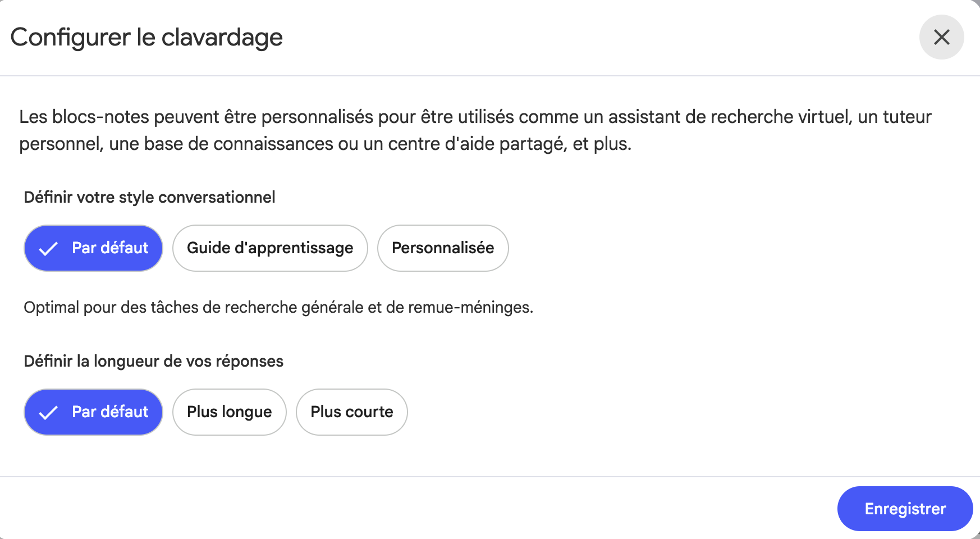Keep the default response length 'Par défaut'
This screenshot has width=980, height=539.
(93, 412)
